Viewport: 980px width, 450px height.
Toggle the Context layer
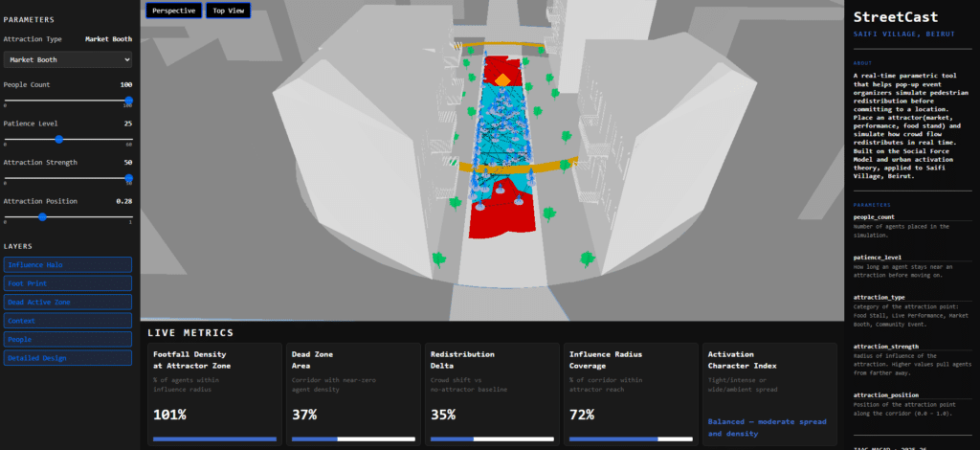(x=67, y=320)
